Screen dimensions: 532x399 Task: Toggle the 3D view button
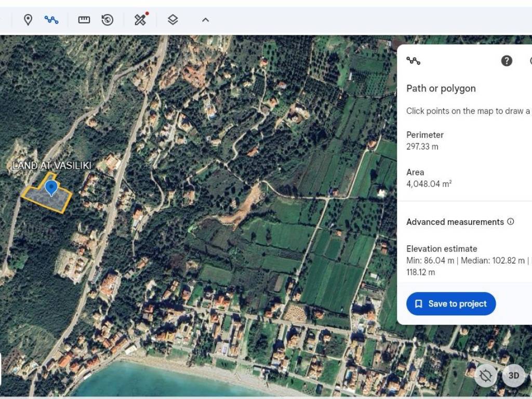click(513, 376)
